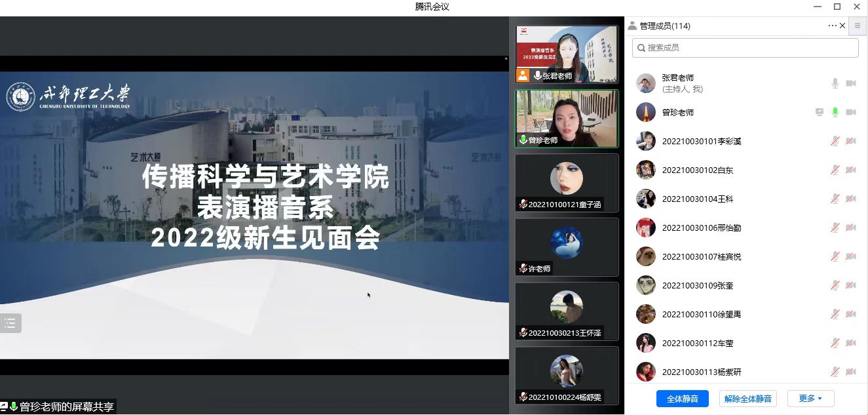Screen dimensions: 868x415
Task: Select member name 202210030113杨紫研
Action: pyautogui.click(x=702, y=372)
